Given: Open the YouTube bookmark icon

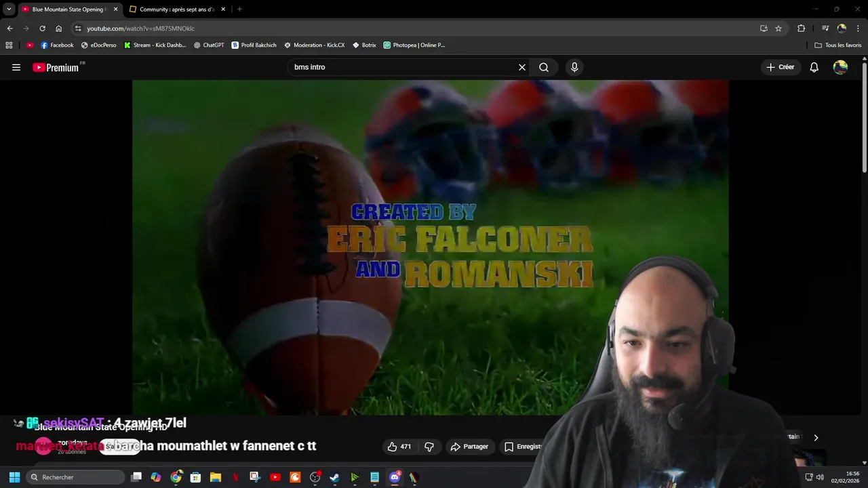Looking at the screenshot, I should (30, 45).
